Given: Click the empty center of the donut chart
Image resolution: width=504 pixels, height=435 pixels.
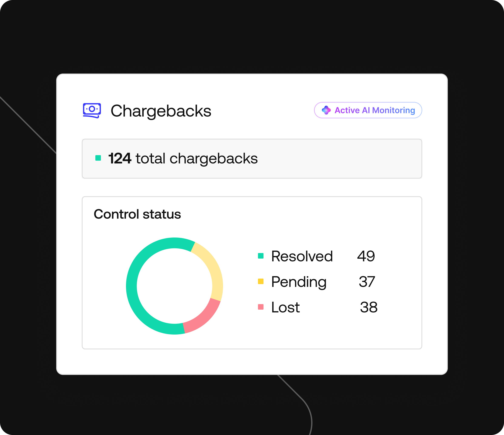Looking at the screenshot, I should click(x=174, y=286).
